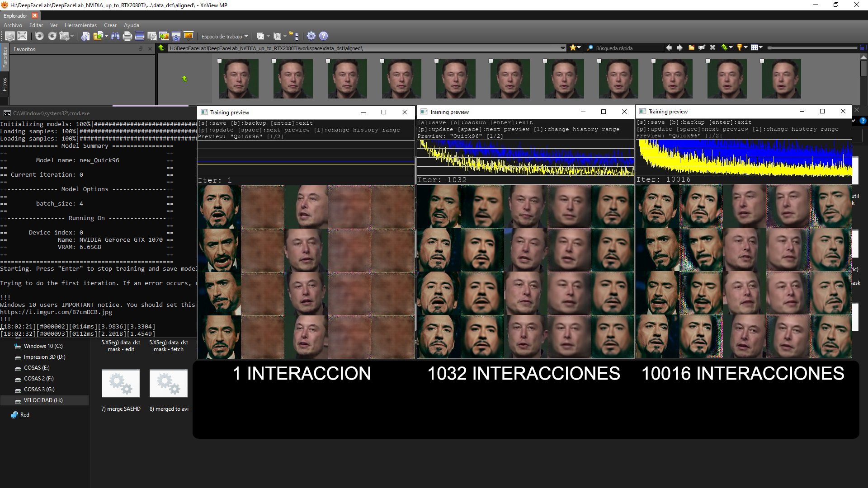Select the Windows 10 (C:) drive

point(44,346)
